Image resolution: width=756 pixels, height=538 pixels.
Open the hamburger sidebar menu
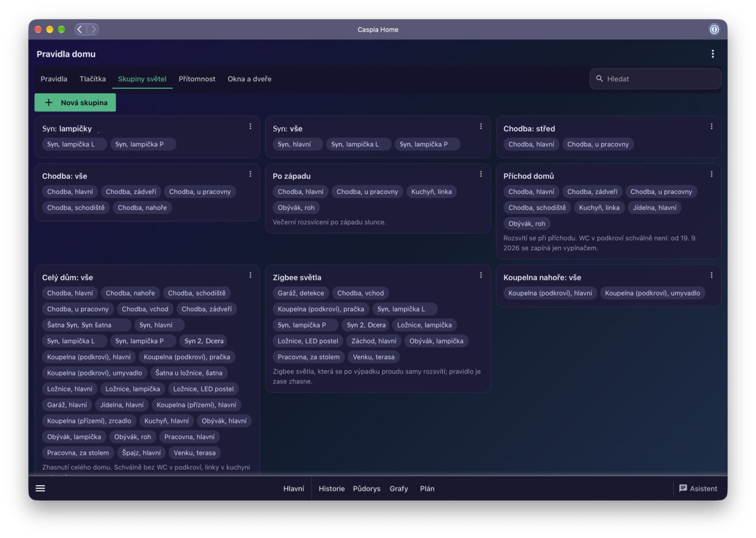point(40,488)
